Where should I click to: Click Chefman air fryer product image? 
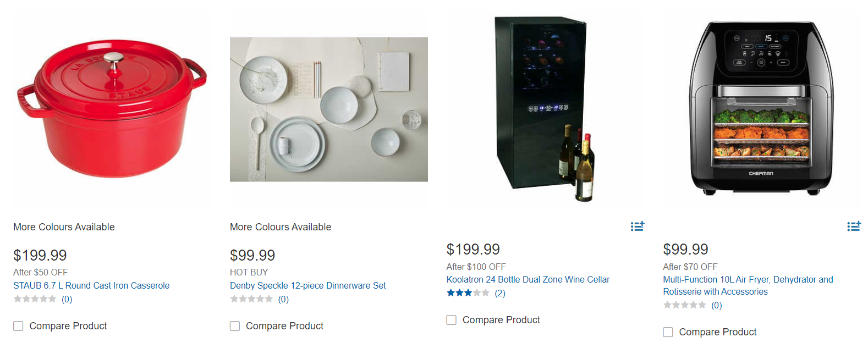(x=761, y=110)
